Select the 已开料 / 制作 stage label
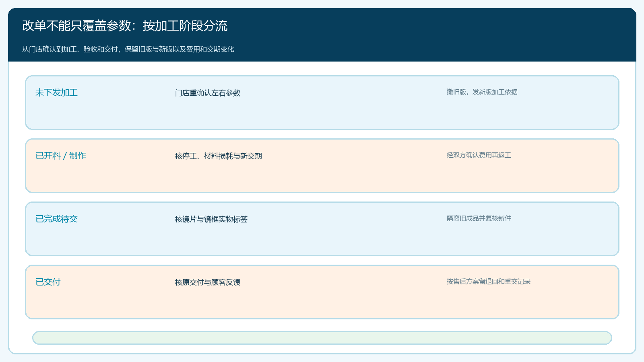644x362 pixels. pyautogui.click(x=61, y=156)
